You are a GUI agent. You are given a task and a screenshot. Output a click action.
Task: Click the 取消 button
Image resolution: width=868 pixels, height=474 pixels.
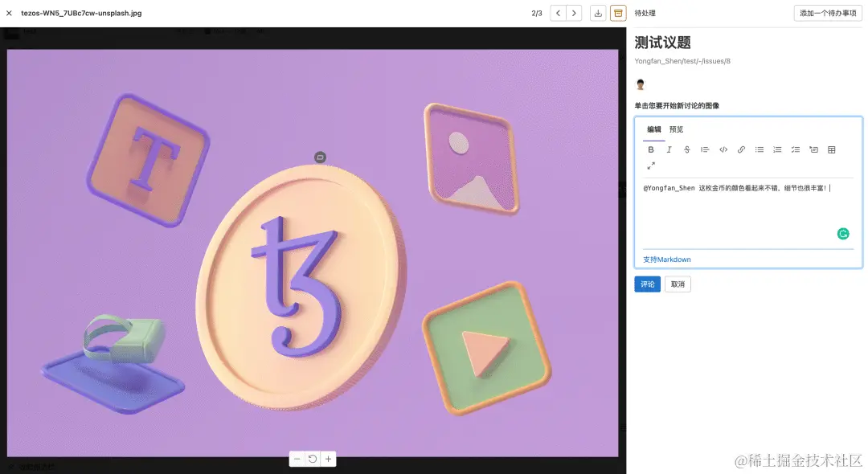coord(678,284)
